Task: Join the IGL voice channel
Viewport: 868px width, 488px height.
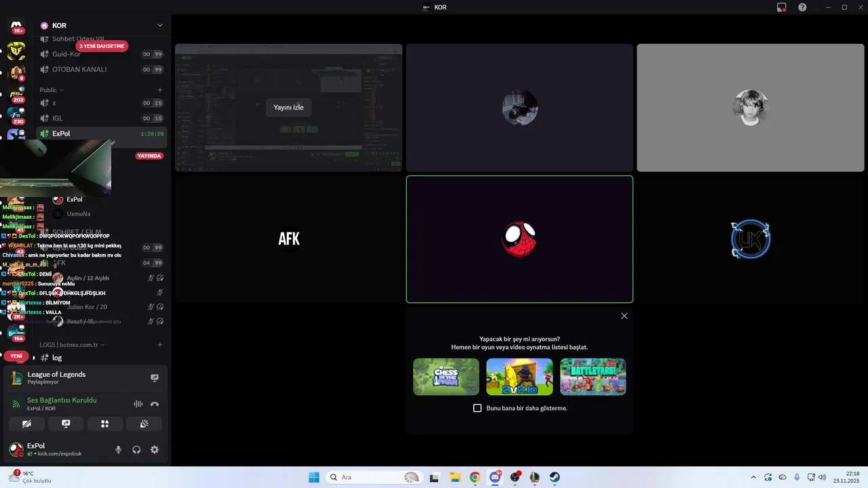Action: coord(101,118)
